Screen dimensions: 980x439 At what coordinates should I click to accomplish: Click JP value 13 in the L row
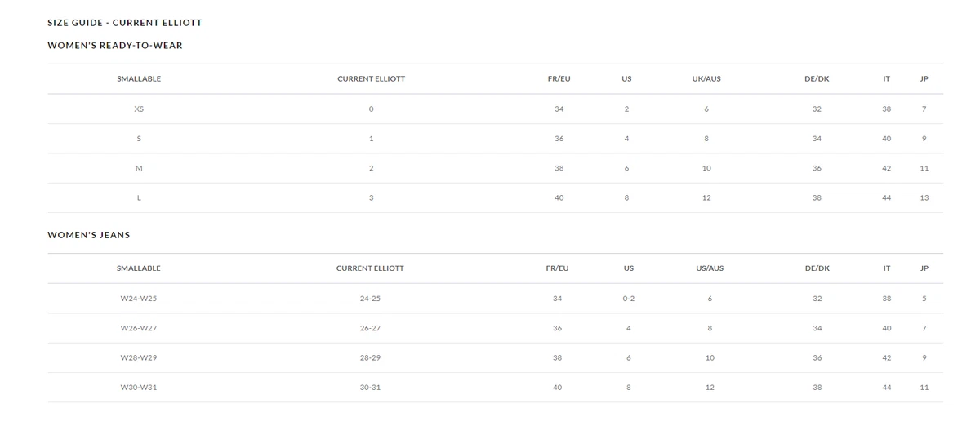[924, 198]
